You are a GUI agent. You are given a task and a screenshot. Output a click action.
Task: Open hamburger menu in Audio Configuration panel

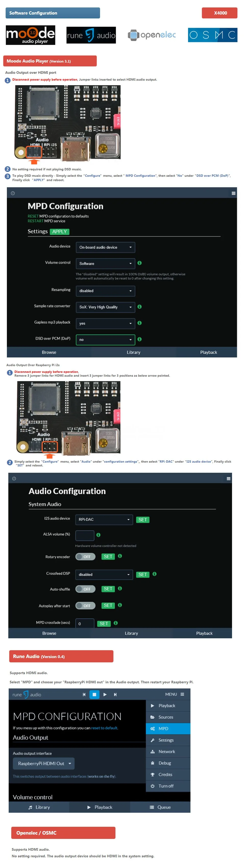(228, 478)
